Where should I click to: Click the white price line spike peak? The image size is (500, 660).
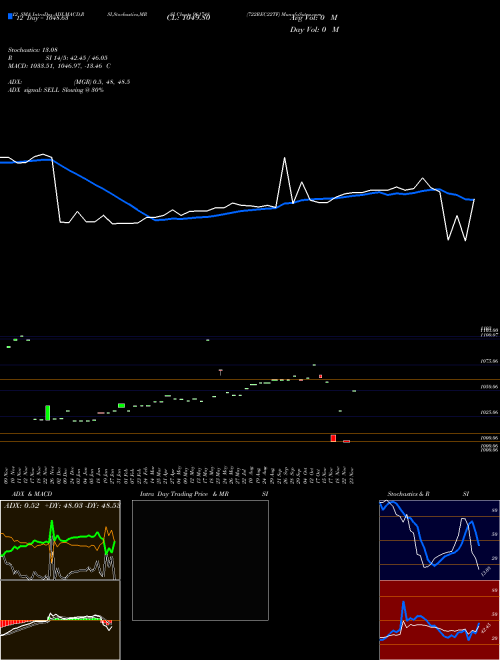pos(285,158)
